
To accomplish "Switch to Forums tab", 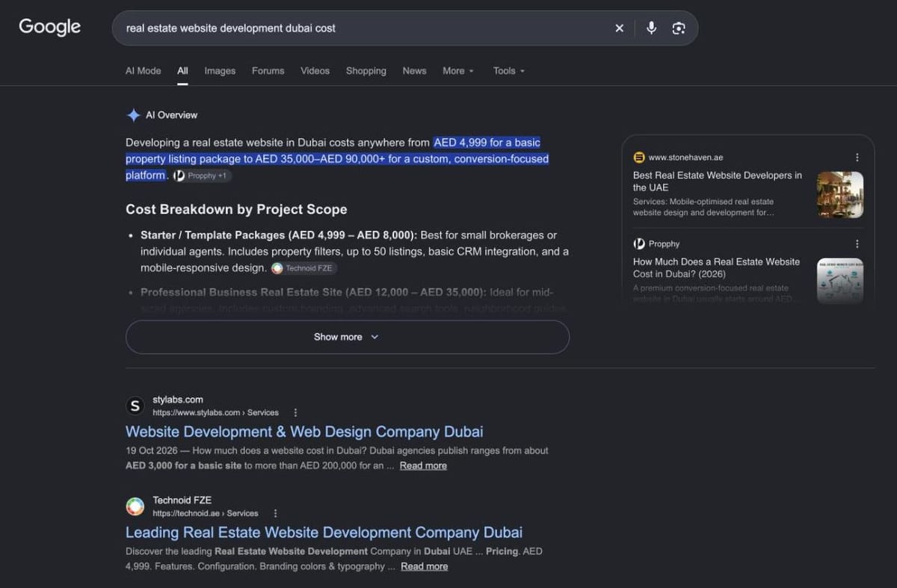I will [x=268, y=70].
